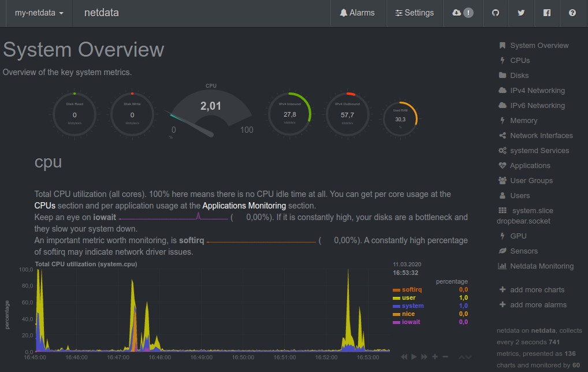The image size is (588, 372).
Task: Open system.slice dropbear.socket sidebar entry
Action: 525,215
